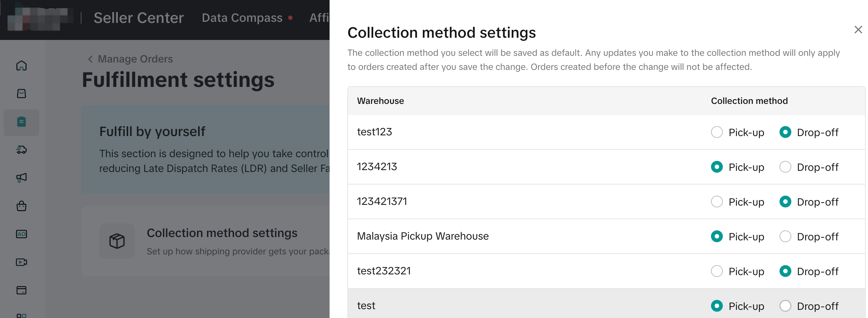
Task: Open the Home icon in the sidebar
Action: click(x=21, y=66)
